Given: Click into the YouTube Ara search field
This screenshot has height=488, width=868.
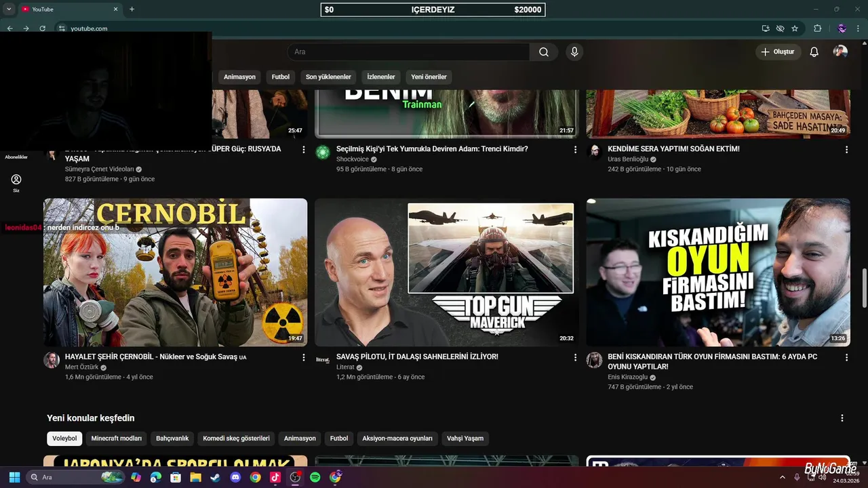Looking at the screenshot, I should (408, 52).
